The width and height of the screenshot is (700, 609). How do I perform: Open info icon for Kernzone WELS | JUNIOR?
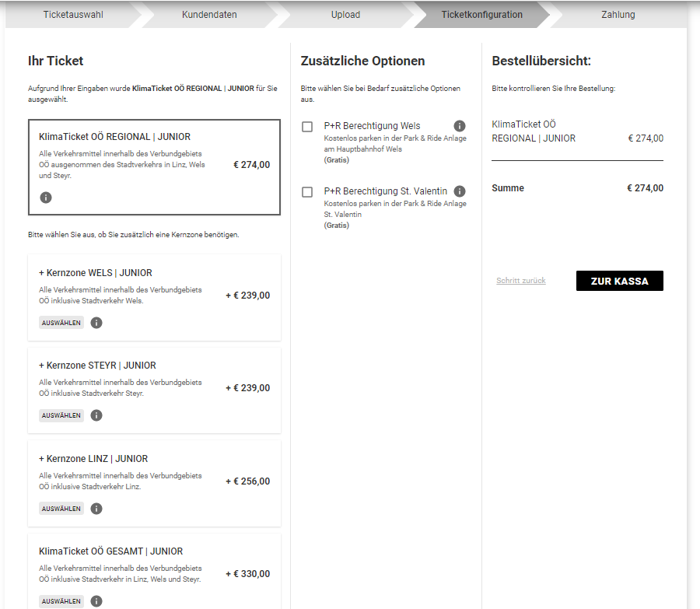pyautogui.click(x=96, y=323)
